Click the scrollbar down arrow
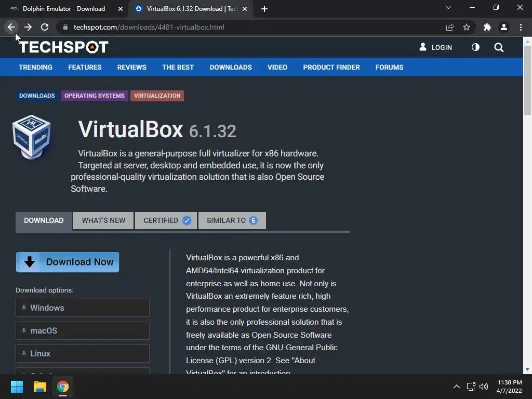This screenshot has width=532, height=399. pos(527,369)
